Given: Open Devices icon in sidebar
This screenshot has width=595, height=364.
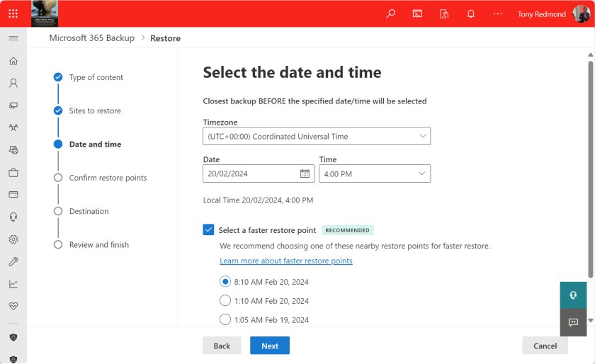Looking at the screenshot, I should tap(13, 106).
